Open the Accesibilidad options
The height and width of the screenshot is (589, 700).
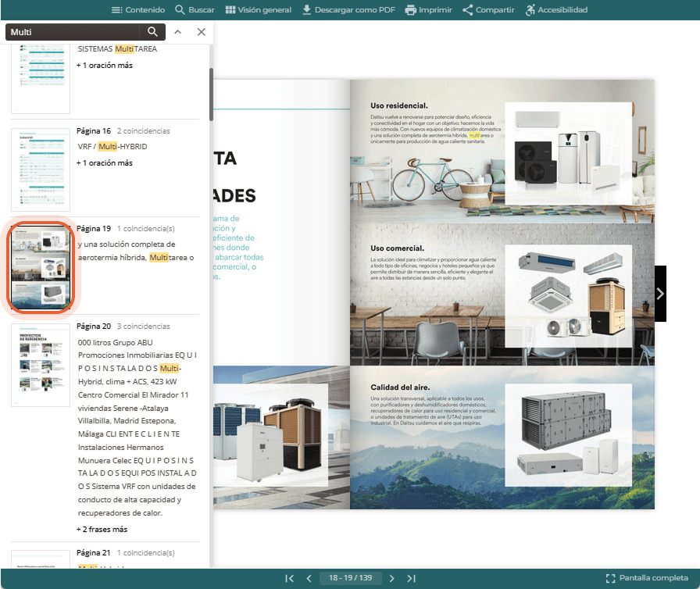(556, 10)
